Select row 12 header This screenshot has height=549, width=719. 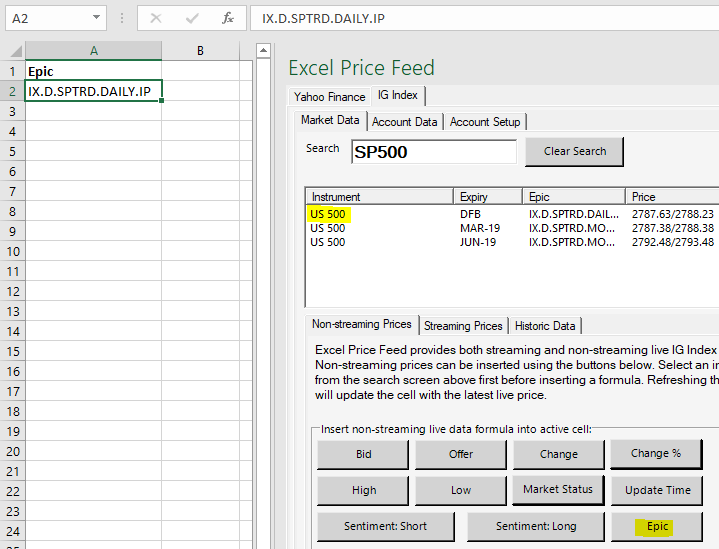(12, 292)
